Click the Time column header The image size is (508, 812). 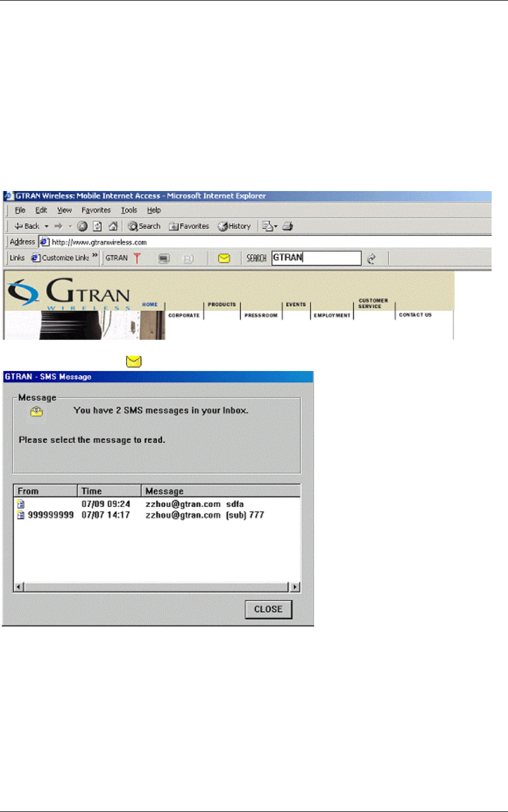[x=110, y=491]
